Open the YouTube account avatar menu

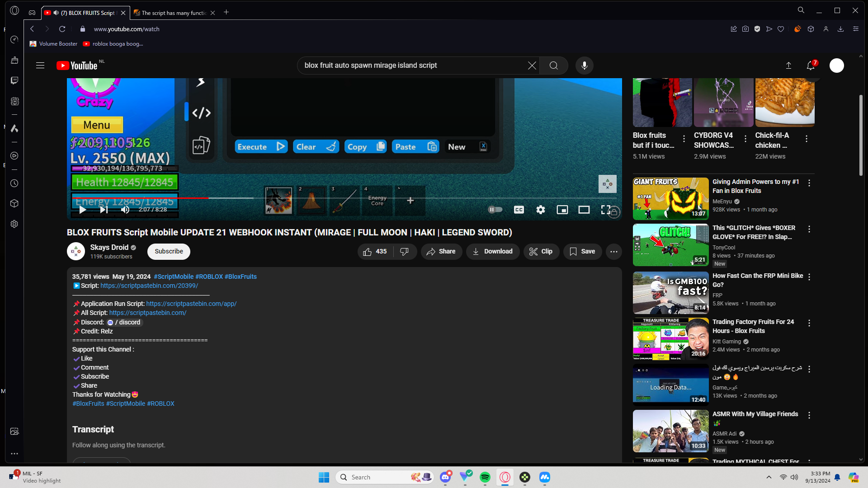pos(837,66)
